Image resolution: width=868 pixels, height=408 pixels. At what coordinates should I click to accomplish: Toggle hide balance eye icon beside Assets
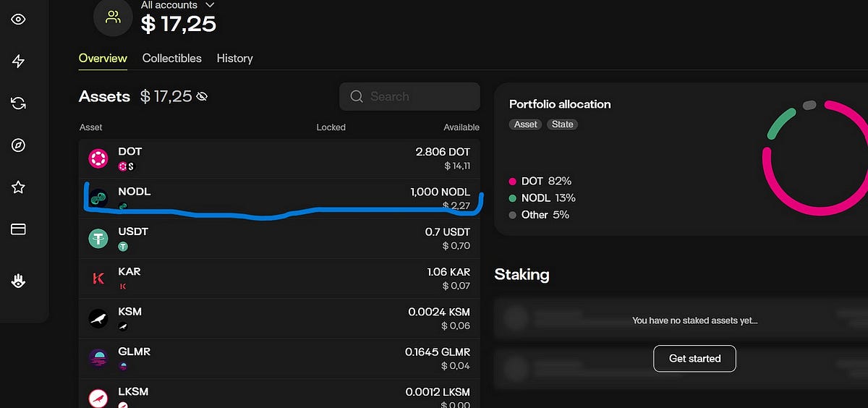click(202, 96)
